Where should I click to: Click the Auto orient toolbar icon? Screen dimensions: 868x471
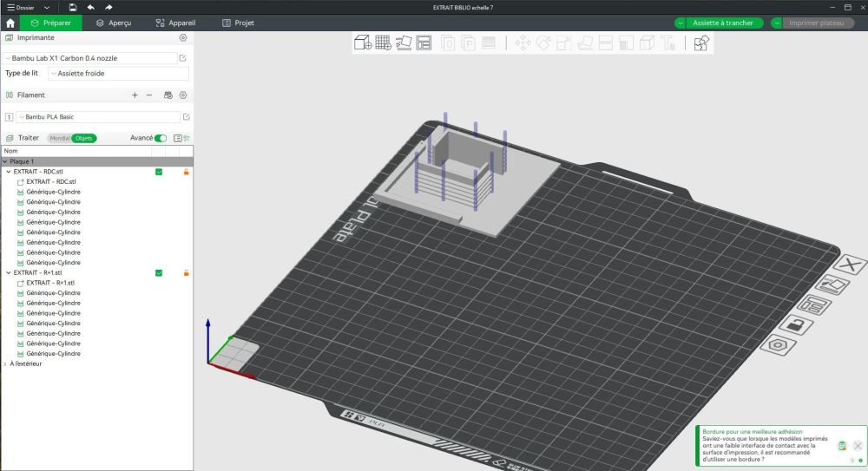click(404, 43)
